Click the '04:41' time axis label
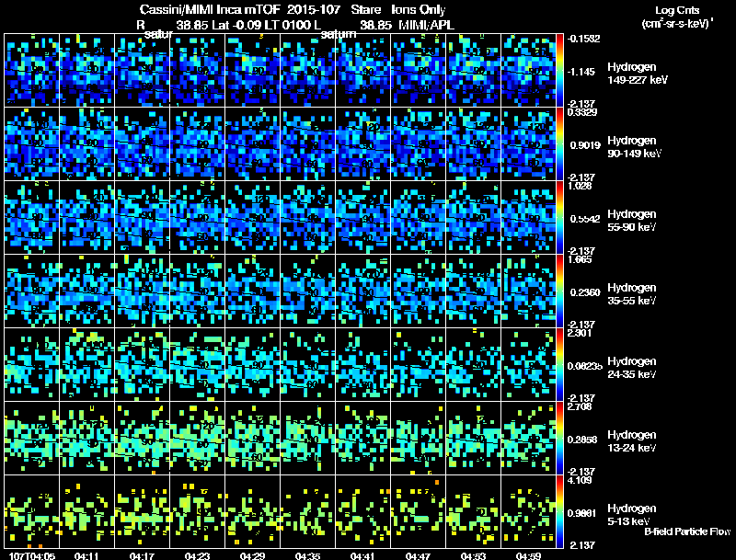This screenshot has height=560, width=736. click(x=362, y=555)
